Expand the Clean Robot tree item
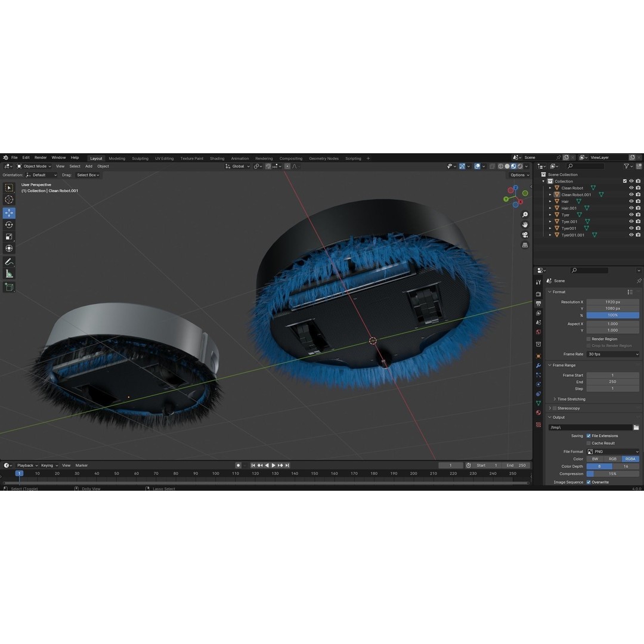The image size is (644, 644). pyautogui.click(x=550, y=188)
